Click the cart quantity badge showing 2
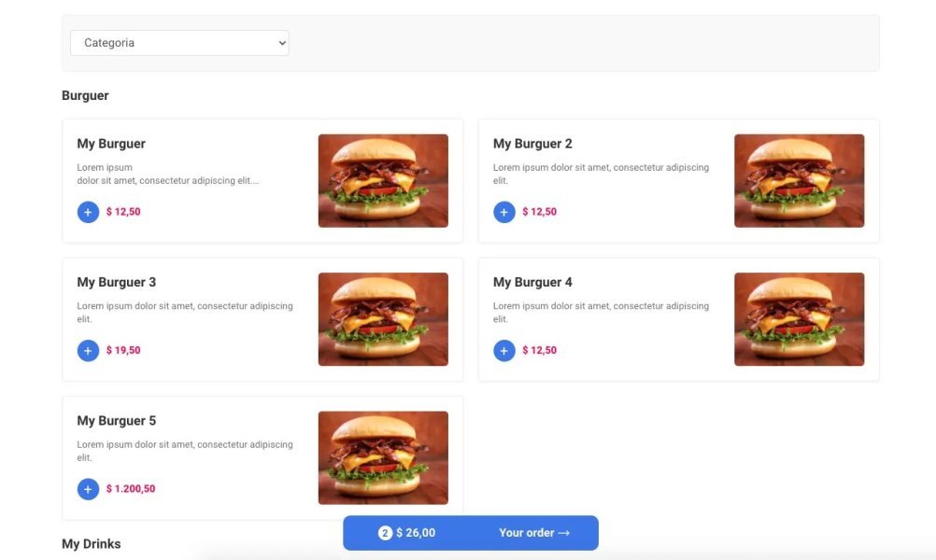The height and width of the screenshot is (560, 936). coord(385,532)
